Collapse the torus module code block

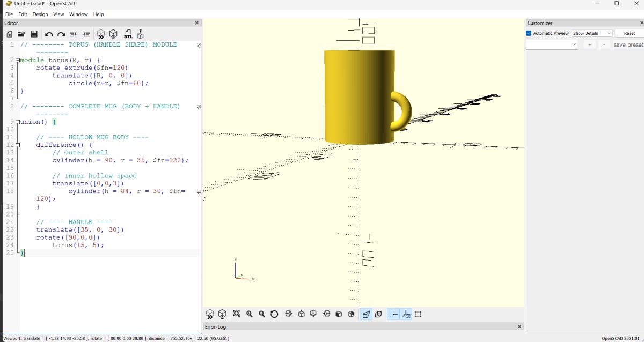[x=18, y=60]
